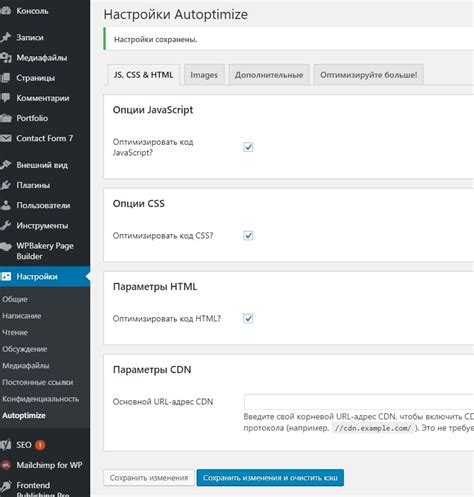
Task: Open the Чтение settings link
Action: pyautogui.click(x=15, y=332)
